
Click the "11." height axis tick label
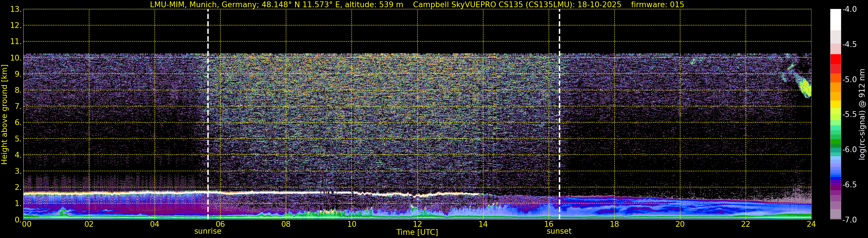[16, 42]
